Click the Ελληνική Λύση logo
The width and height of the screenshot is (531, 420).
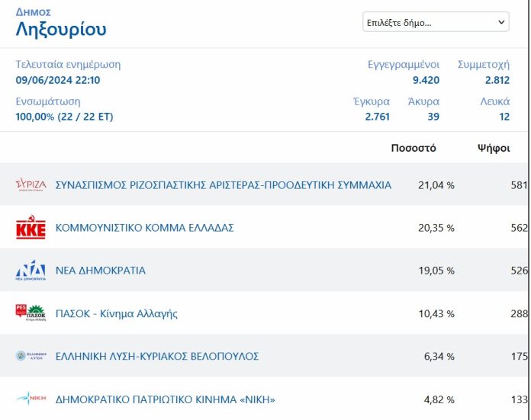point(31,356)
